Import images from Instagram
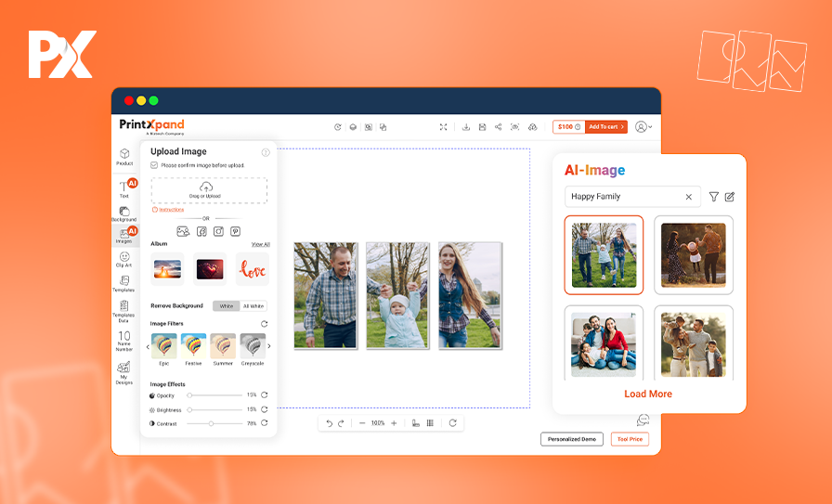 pyautogui.click(x=218, y=231)
